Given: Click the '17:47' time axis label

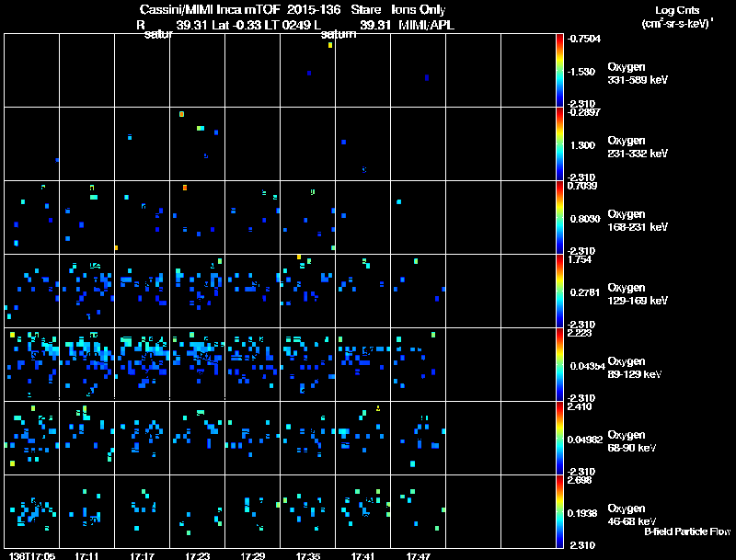Looking at the screenshot, I should (419, 555).
